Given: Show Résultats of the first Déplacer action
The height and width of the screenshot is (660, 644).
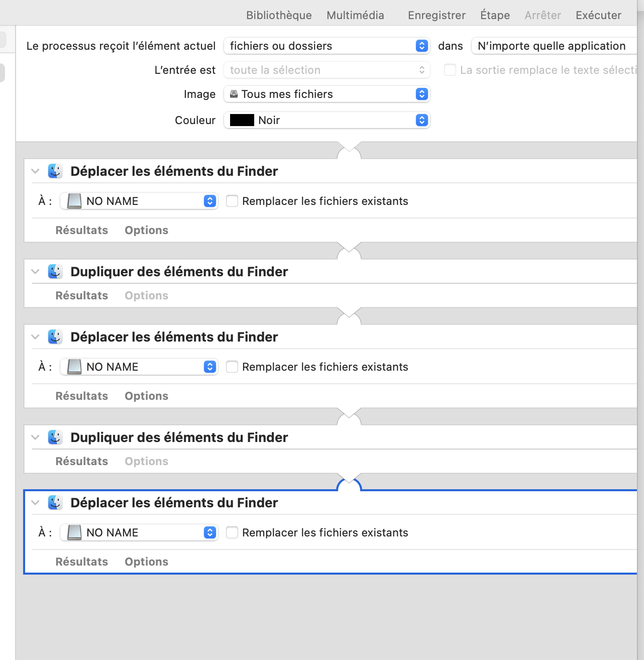Looking at the screenshot, I should click(82, 230).
